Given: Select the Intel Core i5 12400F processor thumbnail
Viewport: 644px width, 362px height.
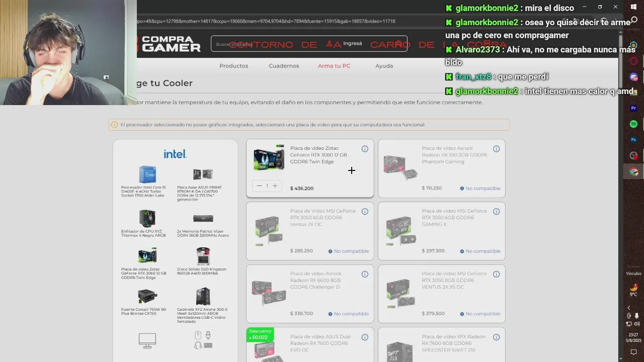Looking at the screenshot, I should pyautogui.click(x=147, y=174).
